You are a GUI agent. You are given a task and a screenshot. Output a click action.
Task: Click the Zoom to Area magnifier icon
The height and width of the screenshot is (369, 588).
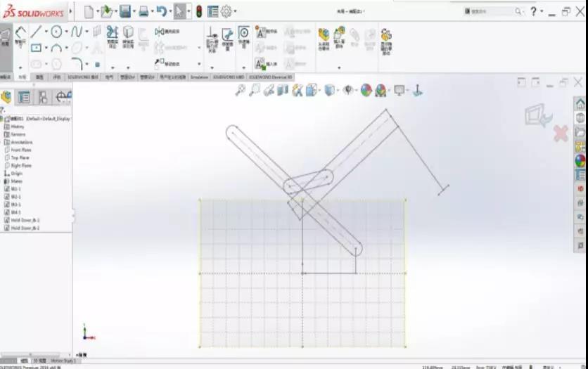click(255, 90)
